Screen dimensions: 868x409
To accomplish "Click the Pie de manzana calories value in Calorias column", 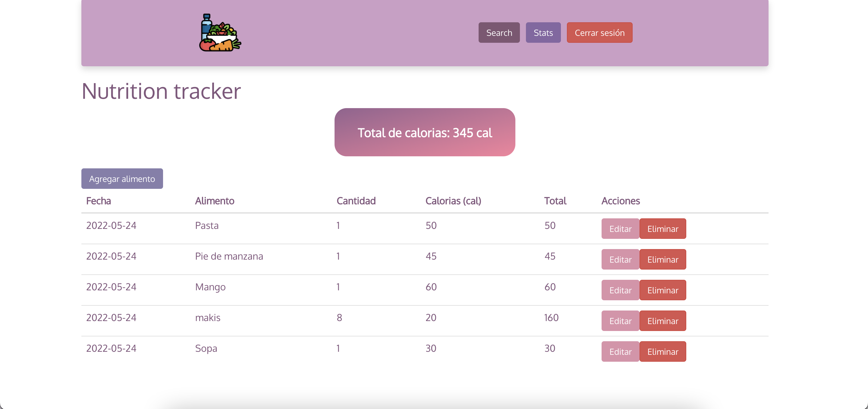I will click(x=431, y=256).
